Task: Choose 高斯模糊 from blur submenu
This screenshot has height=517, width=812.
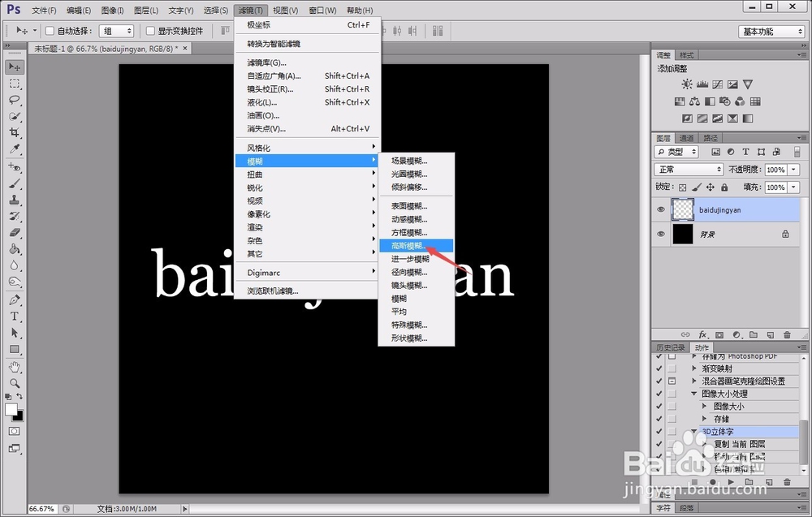Action: coord(416,246)
